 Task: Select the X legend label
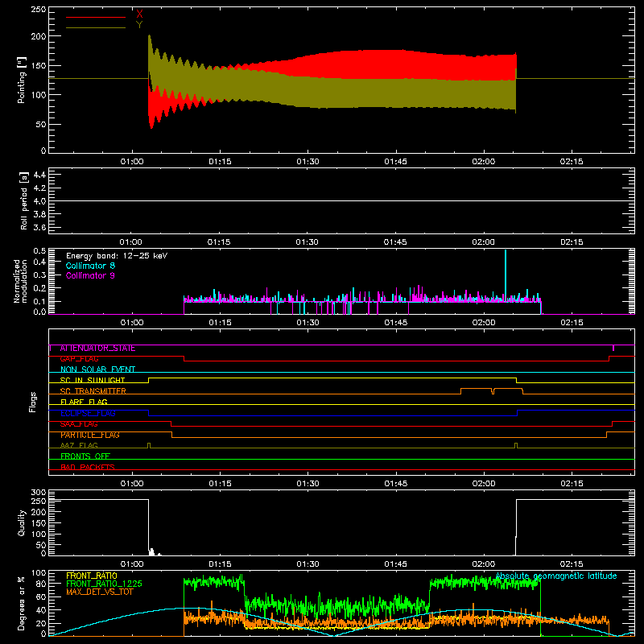pos(139,14)
